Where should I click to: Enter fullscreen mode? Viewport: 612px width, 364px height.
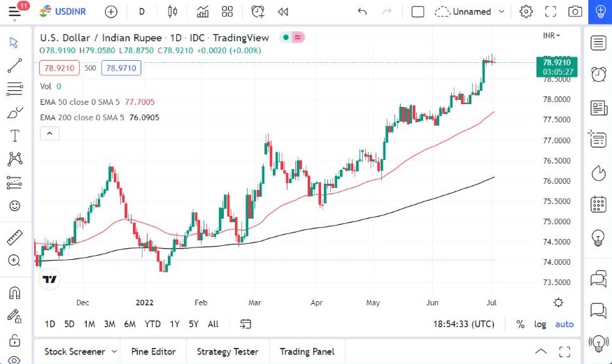point(550,12)
